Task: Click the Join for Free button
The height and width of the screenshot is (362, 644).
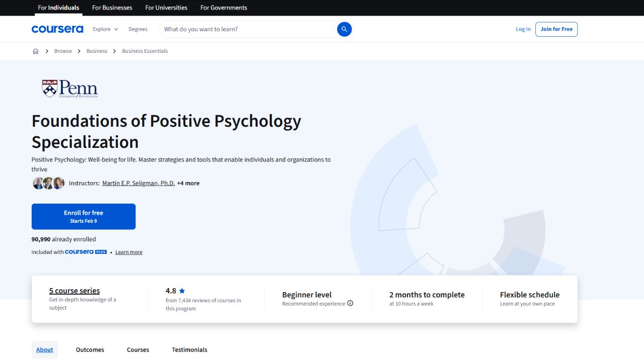Action: [556, 29]
